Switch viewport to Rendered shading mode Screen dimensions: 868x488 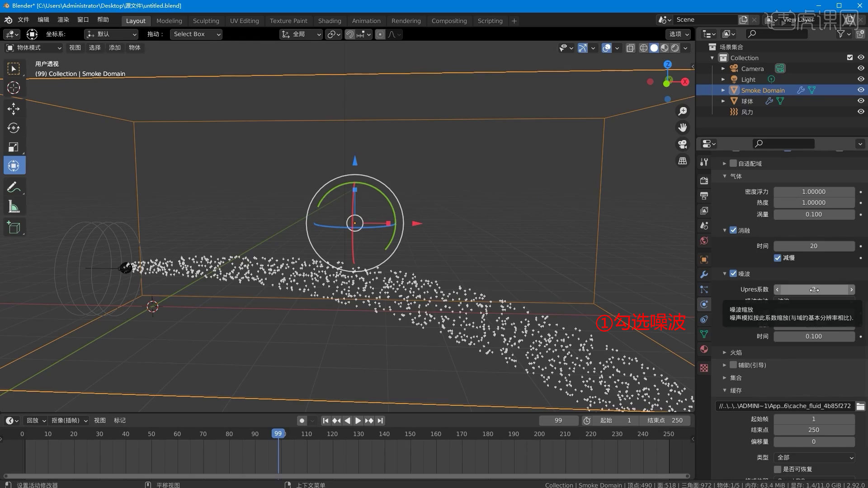tap(675, 48)
